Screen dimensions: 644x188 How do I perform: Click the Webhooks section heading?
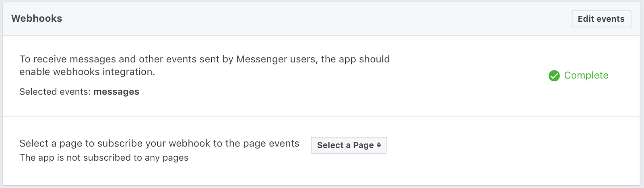pos(37,19)
